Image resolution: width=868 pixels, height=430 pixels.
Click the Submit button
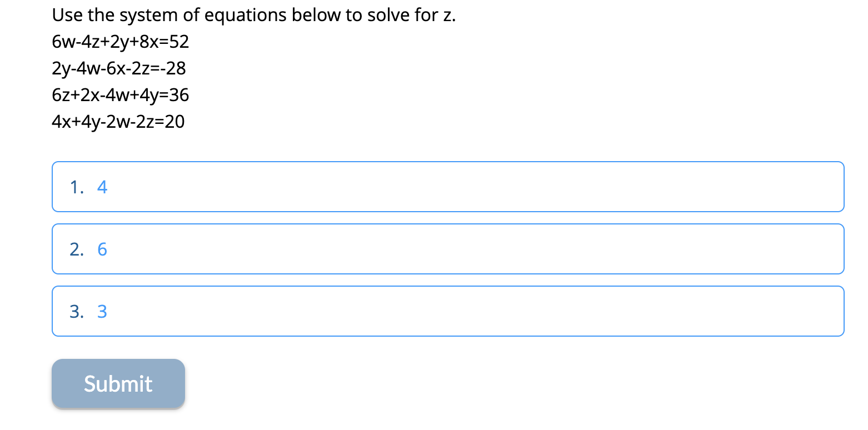(x=118, y=383)
